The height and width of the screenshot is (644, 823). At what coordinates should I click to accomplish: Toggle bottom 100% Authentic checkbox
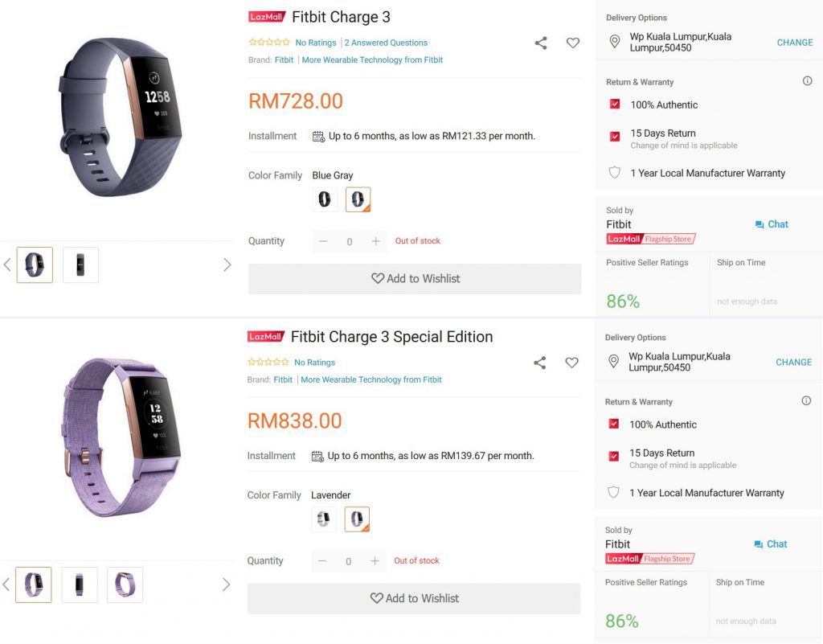tap(613, 424)
